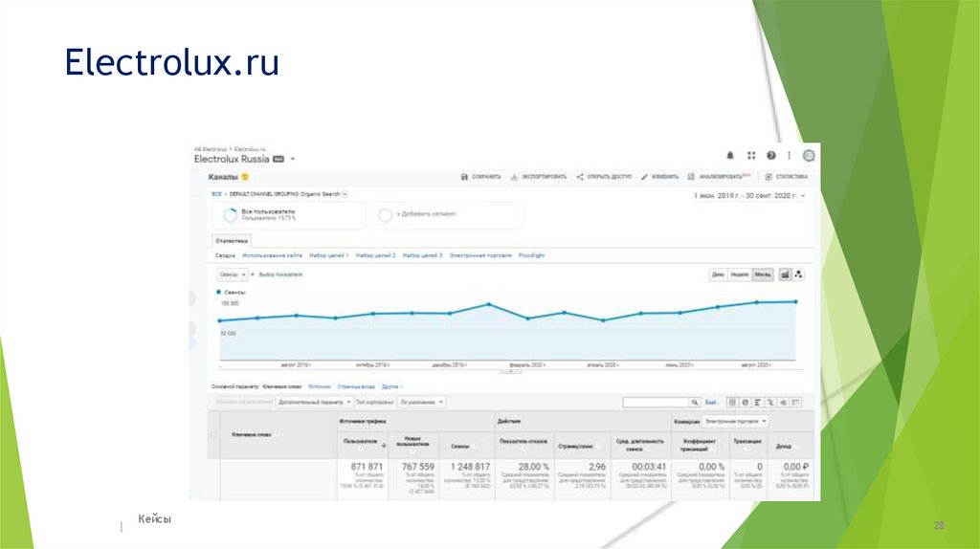Image resolution: width=980 pixels, height=549 pixels.
Task: Click the peak data point on sessions chart
Action: (489, 305)
